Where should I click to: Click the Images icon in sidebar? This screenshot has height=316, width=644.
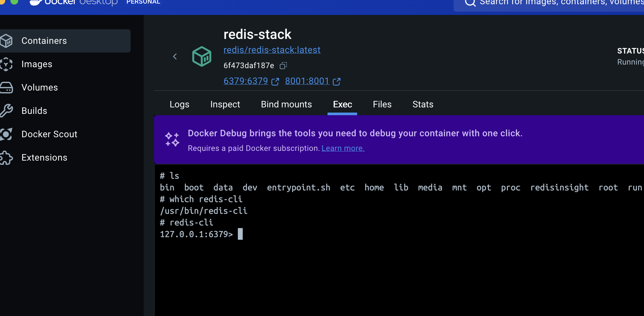click(x=6, y=64)
